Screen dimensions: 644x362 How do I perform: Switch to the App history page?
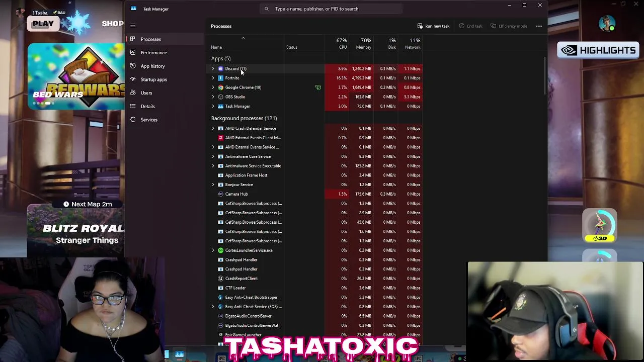(x=165, y=66)
